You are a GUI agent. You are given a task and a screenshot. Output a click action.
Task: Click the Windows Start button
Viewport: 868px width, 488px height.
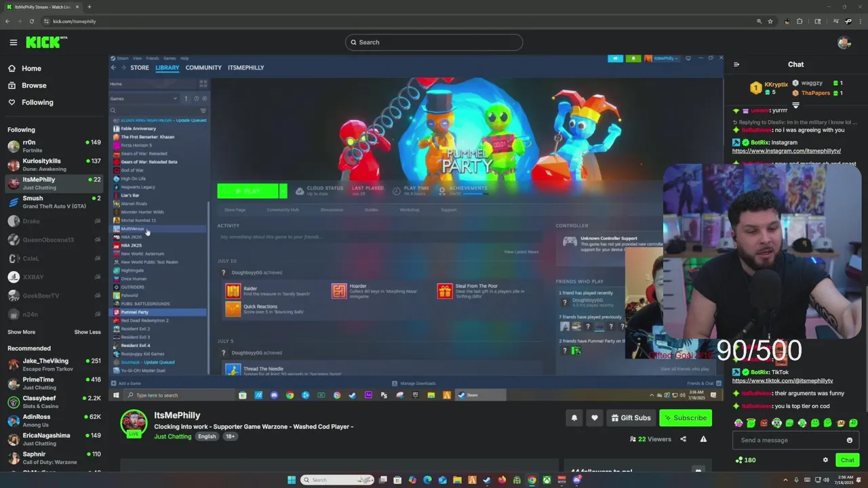[292, 480]
